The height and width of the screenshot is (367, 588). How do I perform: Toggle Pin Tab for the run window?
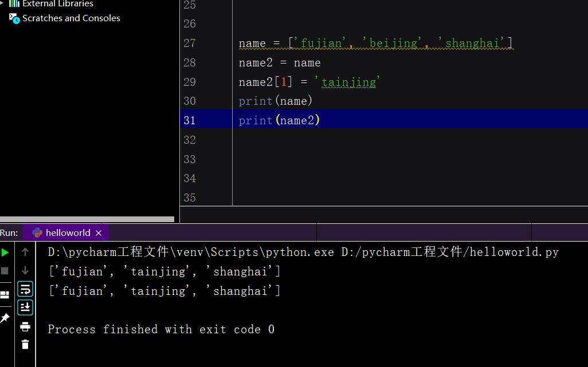point(5,317)
